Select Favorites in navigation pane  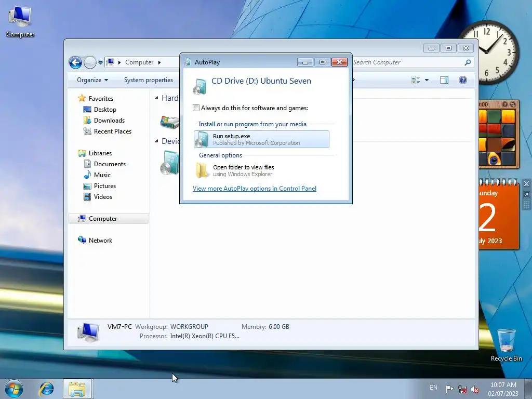coord(101,98)
